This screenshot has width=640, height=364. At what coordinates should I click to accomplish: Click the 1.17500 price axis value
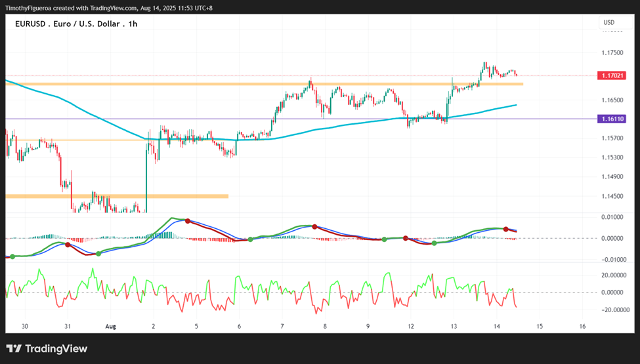coord(612,53)
